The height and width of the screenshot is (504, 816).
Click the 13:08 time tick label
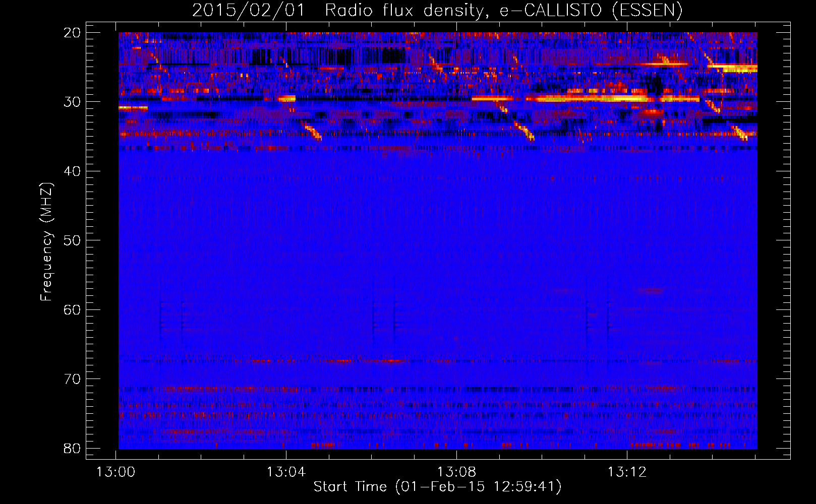[456, 472]
